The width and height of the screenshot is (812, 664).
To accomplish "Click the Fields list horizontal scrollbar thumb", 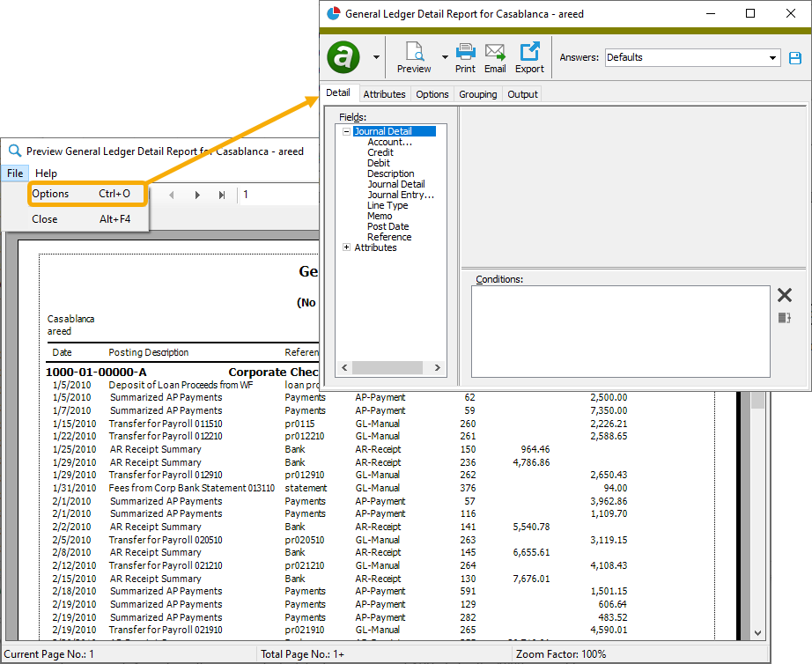I will pos(388,368).
